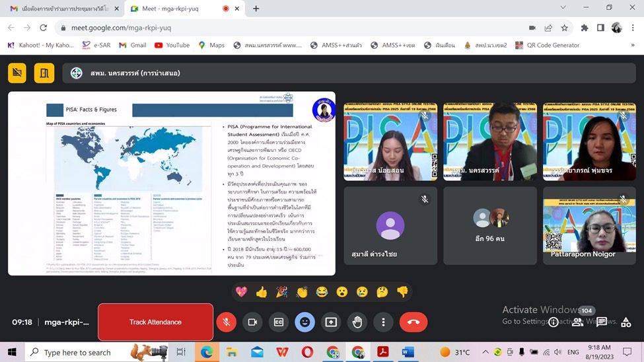The width and height of the screenshot is (644, 362).
Task: Open the Chrome profile avatar
Action: [616, 28]
